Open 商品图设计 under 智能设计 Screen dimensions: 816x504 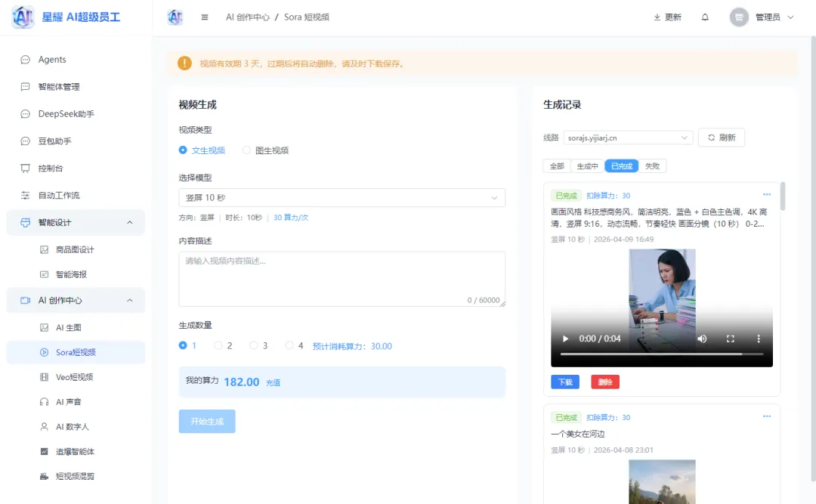[69, 248]
